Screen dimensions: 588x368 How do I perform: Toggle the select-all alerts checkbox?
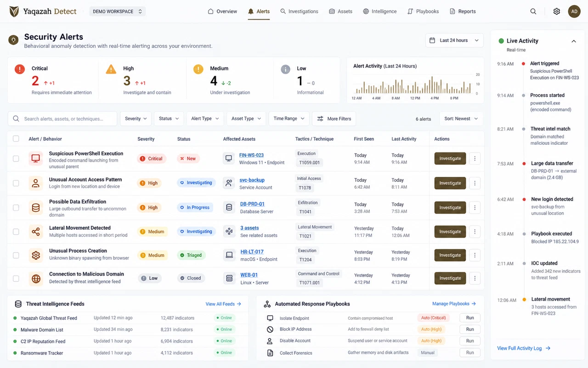16,139
